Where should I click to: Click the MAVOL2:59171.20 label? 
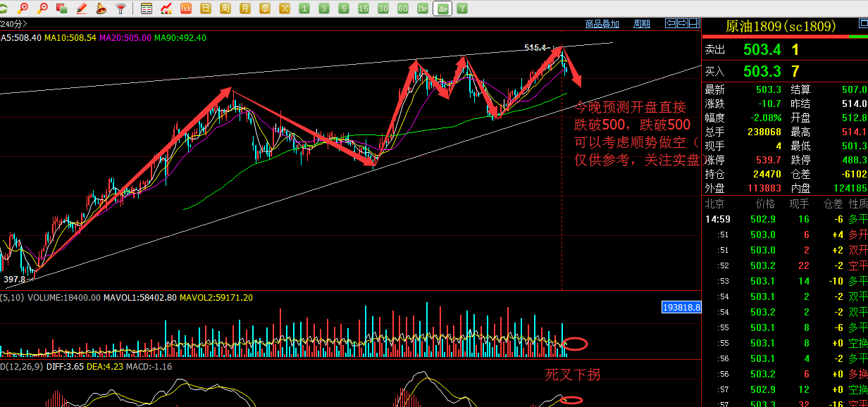pyautogui.click(x=216, y=298)
